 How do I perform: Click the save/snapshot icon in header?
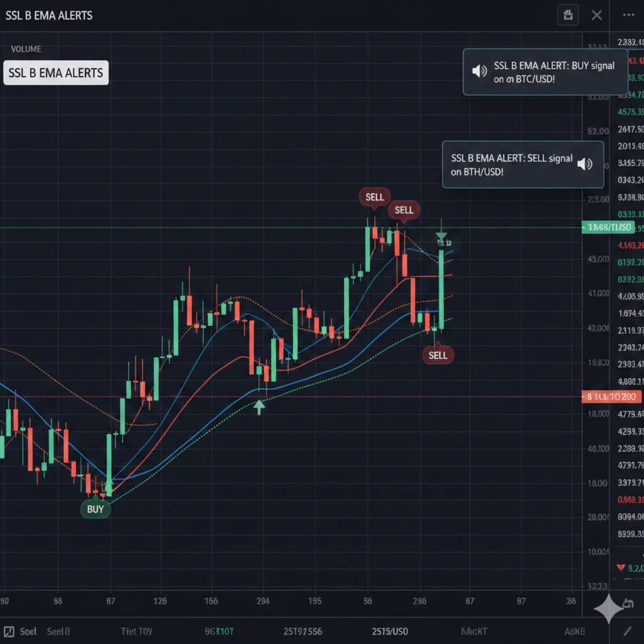tap(568, 15)
